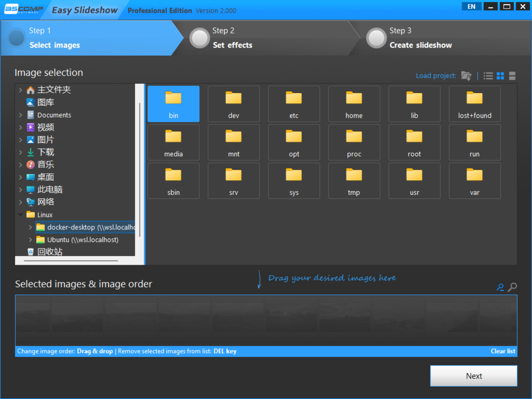Expand the Ubuntu (\\wsl.localhost) tree entry
Screen dimensions: 532x399
click(30, 239)
